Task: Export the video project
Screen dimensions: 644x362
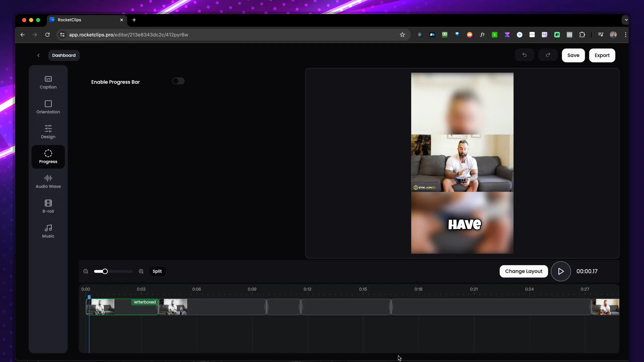Action: [x=602, y=55]
